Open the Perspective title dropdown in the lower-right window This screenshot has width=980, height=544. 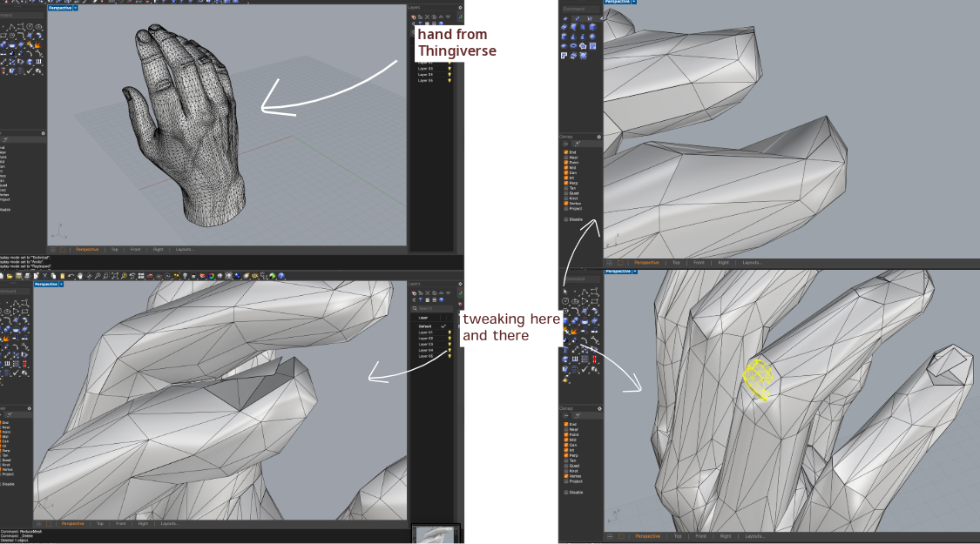click(637, 271)
